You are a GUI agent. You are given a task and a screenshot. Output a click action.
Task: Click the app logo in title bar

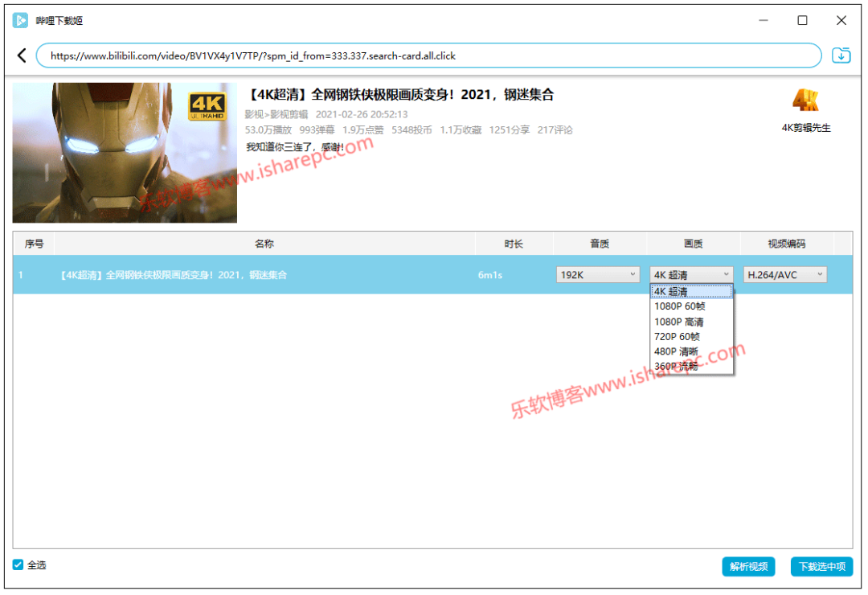pos(20,20)
